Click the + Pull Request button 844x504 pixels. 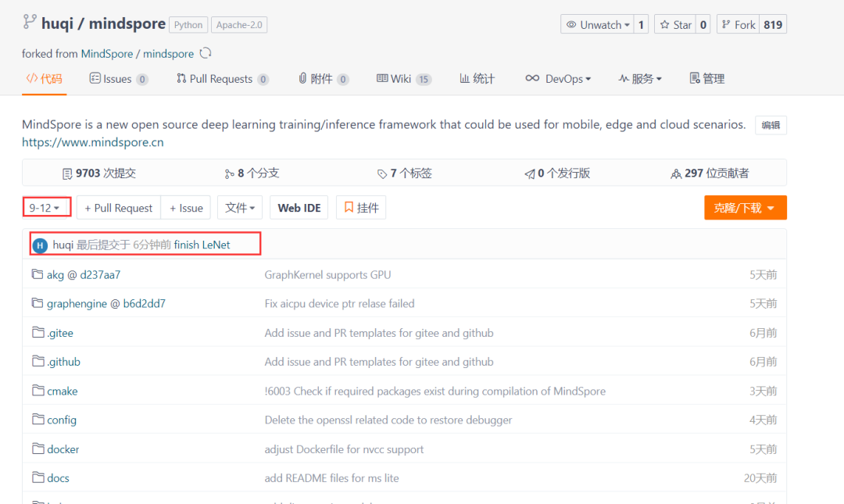[119, 207]
